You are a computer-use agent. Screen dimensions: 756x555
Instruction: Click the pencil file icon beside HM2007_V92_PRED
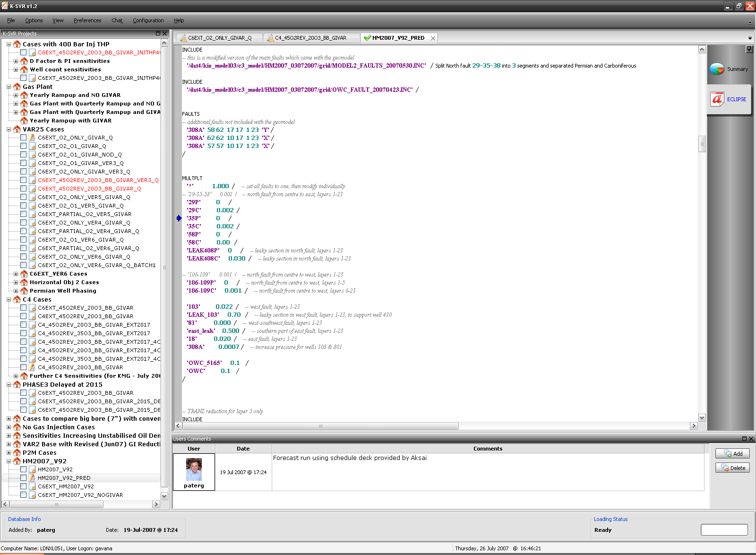pos(32,478)
